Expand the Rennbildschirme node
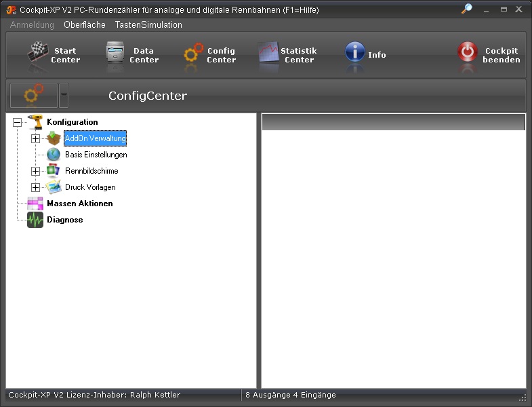532x407 pixels. click(35, 171)
